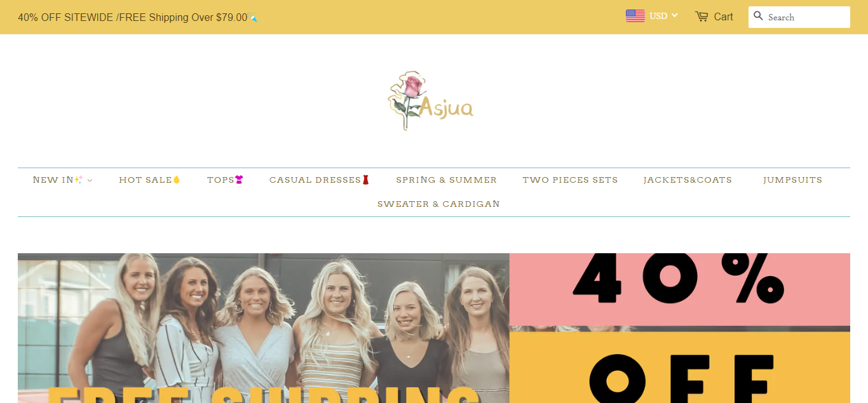Click the search magnifier icon
Screen dimensions: 868x403
coord(758,16)
